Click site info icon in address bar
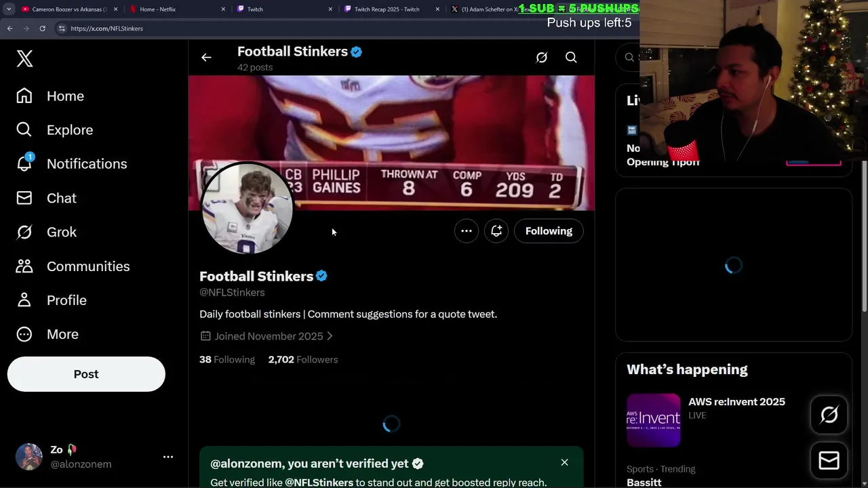 coord(62,28)
